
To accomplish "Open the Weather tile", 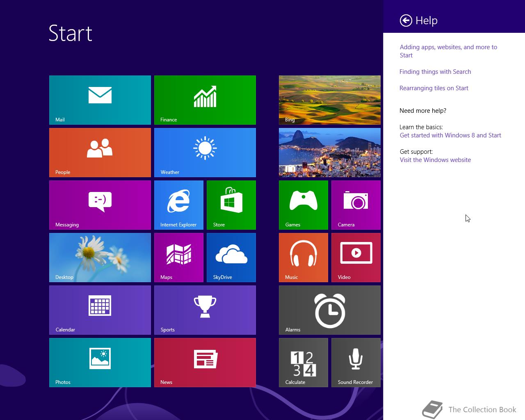I will [205, 153].
